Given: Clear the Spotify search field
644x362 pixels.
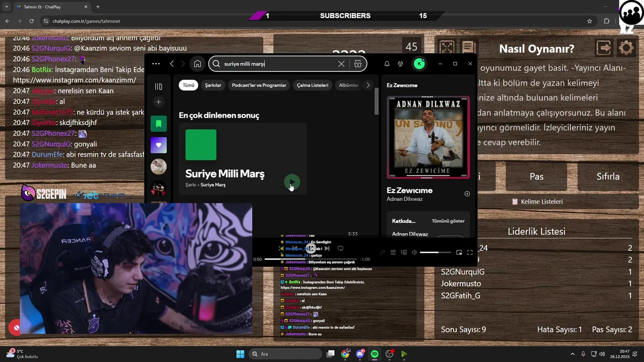Looking at the screenshot, I should (341, 64).
